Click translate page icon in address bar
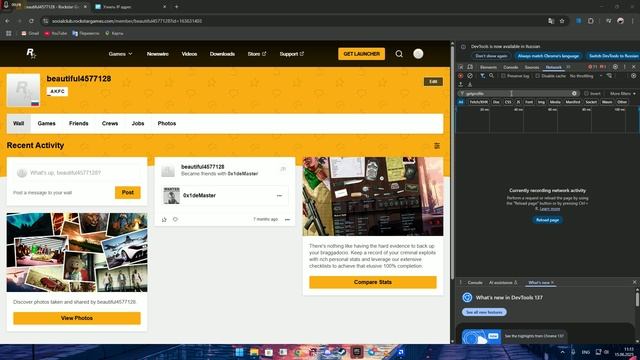 pyautogui.click(x=551, y=21)
